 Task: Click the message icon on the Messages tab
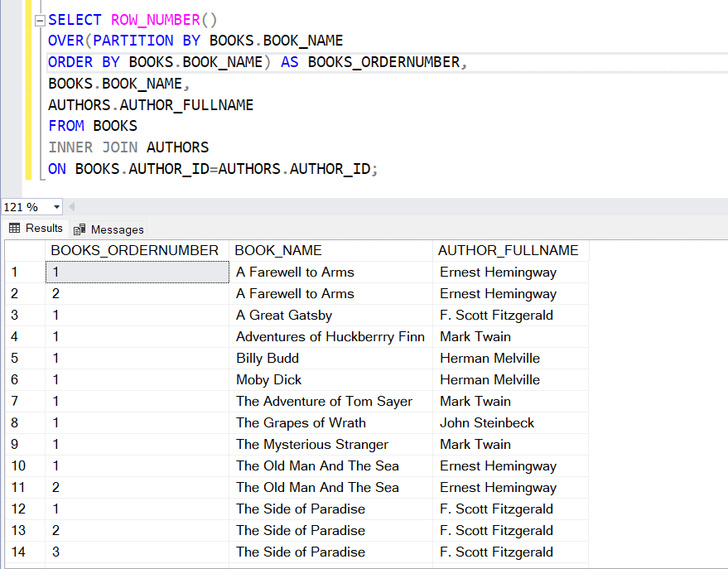79,229
